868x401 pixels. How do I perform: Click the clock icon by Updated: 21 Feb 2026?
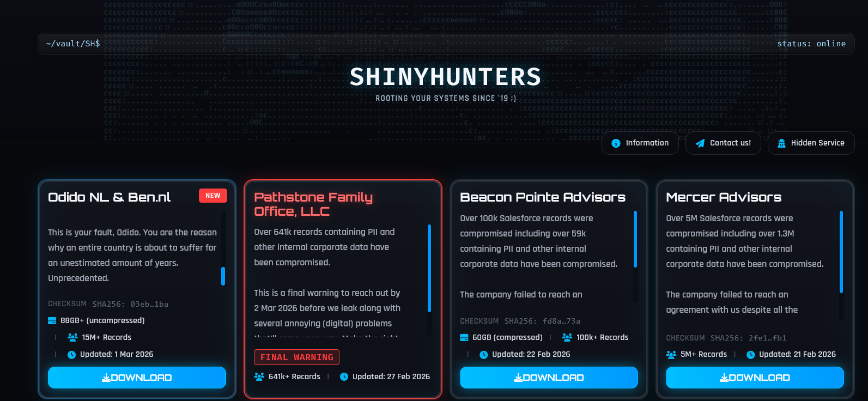pyautogui.click(x=750, y=355)
